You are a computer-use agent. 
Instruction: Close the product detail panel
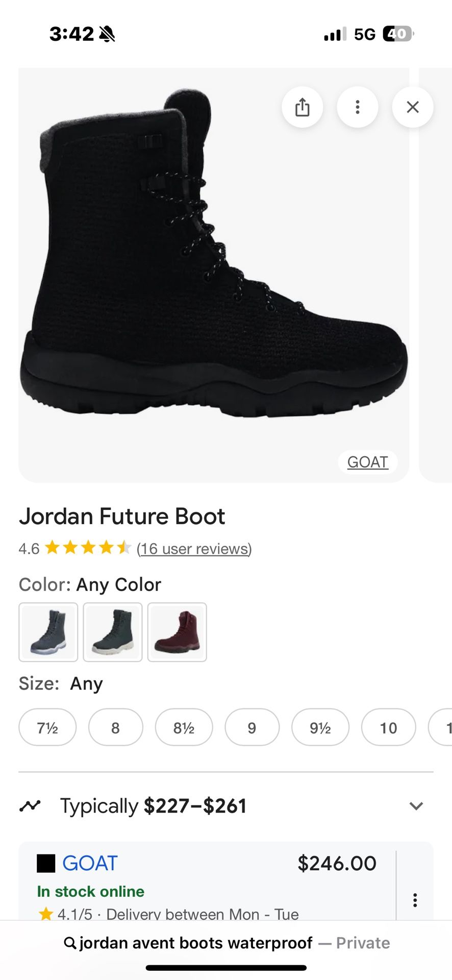[412, 107]
